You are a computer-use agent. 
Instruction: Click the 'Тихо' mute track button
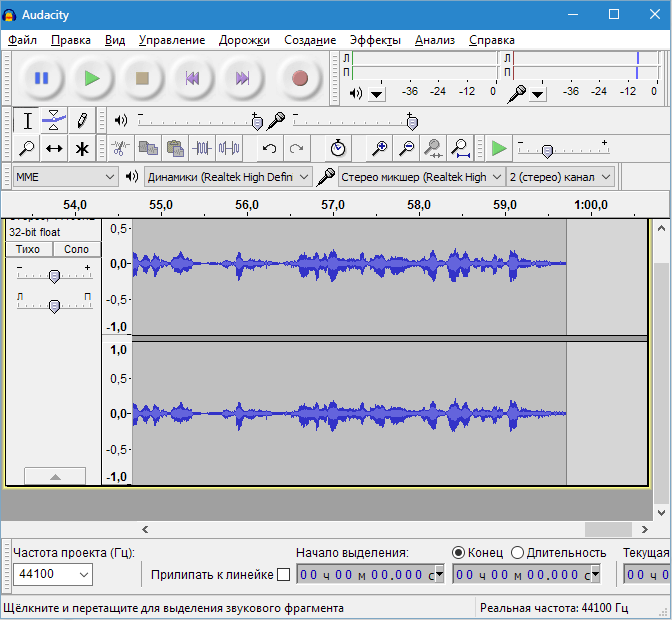coord(29,249)
